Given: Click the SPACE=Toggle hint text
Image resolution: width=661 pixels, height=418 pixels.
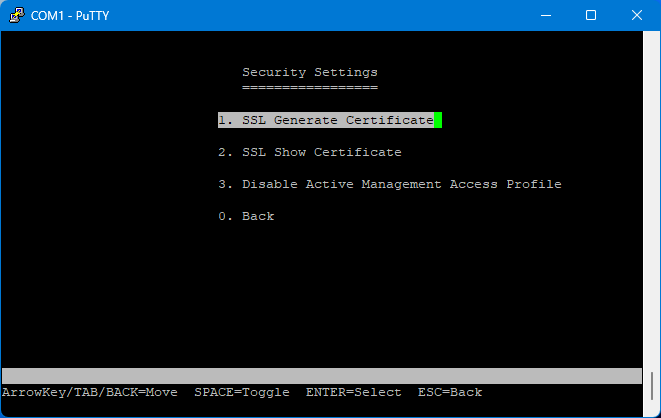Looking at the screenshot, I should [x=241, y=392].
